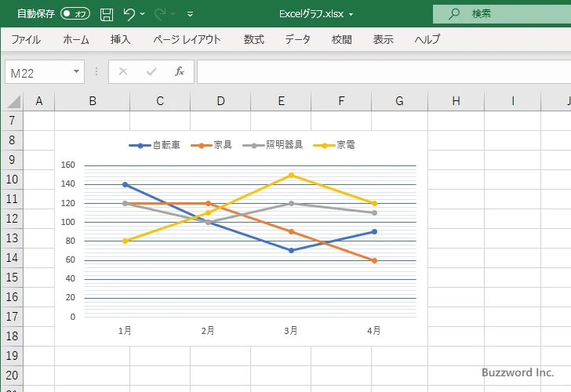Click the 3月 horizontal axis label
This screenshot has width=571, height=392.
pyautogui.click(x=291, y=331)
